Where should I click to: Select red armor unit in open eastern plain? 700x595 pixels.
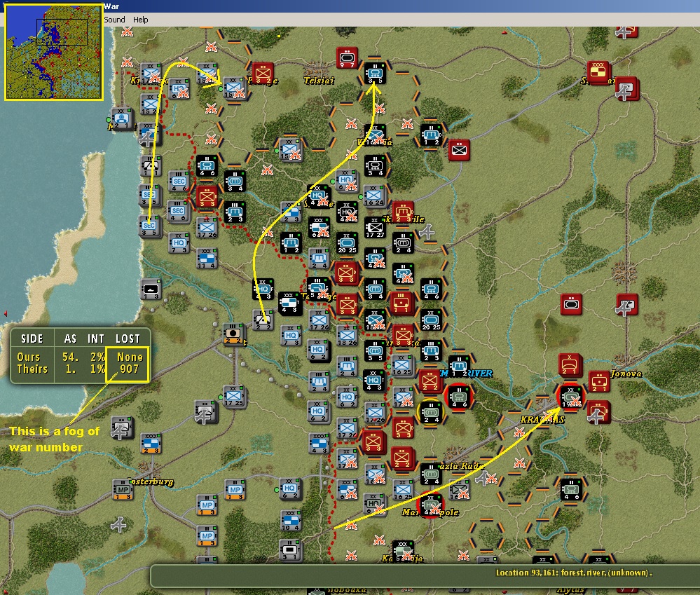click(572, 304)
